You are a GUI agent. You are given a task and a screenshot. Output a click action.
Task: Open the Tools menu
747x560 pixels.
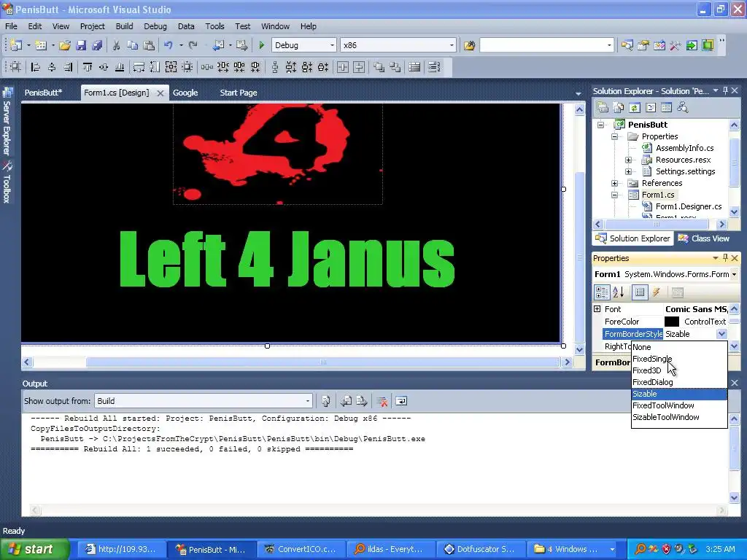[x=215, y=26]
